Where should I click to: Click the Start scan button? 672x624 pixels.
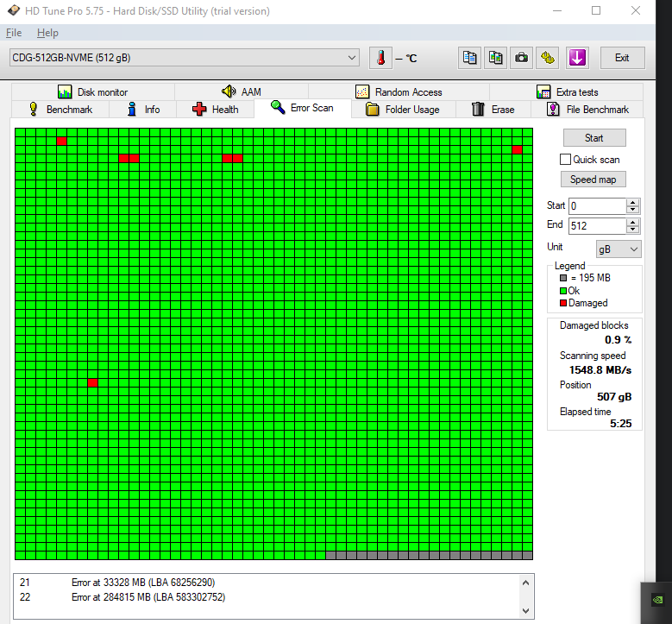click(594, 138)
